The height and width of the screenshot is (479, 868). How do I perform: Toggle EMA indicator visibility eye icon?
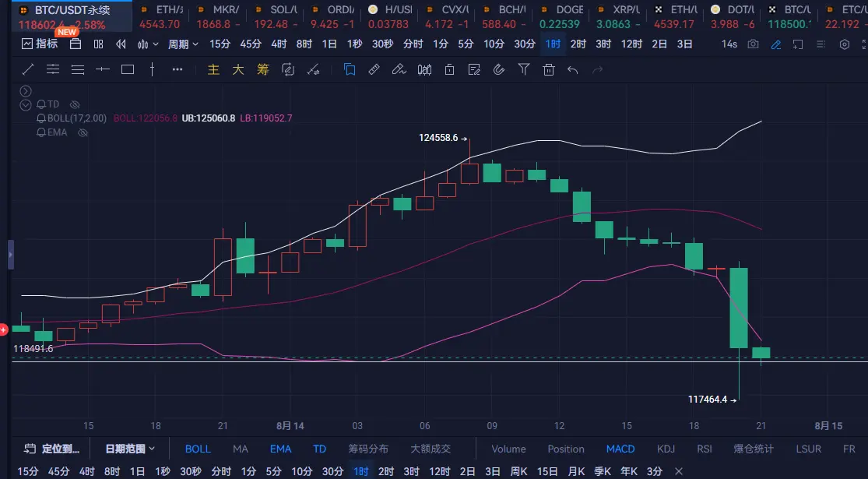83,132
